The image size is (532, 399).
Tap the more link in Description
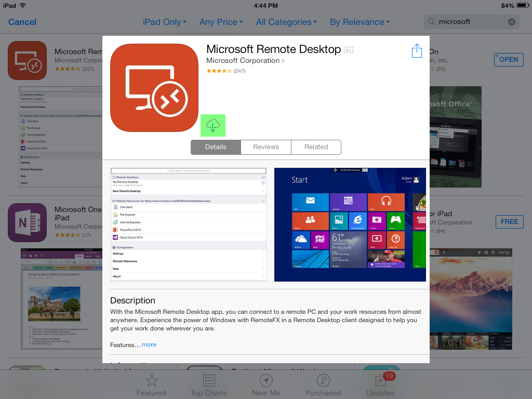click(x=149, y=344)
